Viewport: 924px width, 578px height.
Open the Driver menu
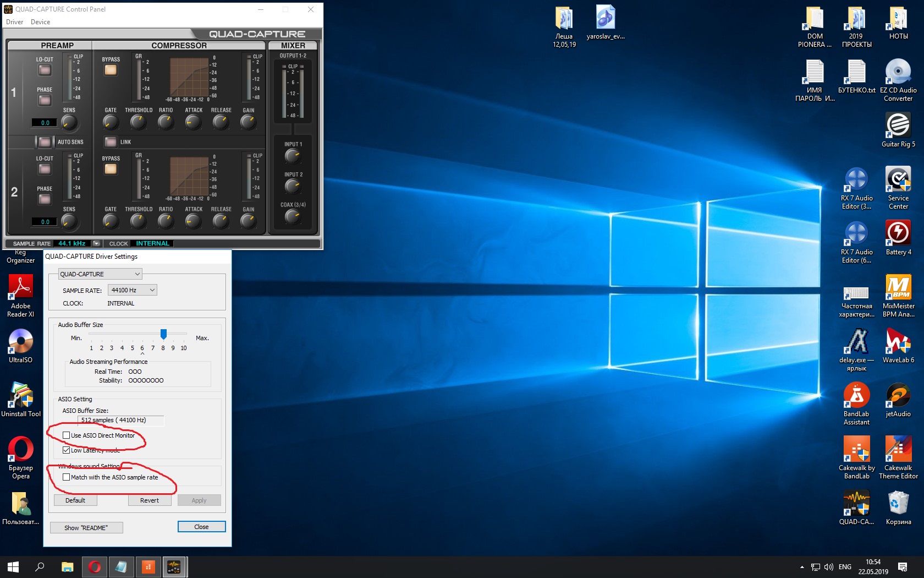[14, 22]
